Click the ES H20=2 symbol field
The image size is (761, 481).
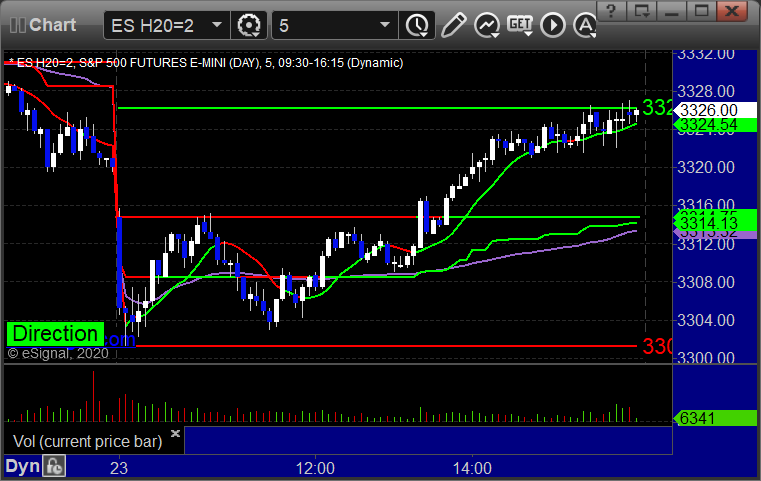(x=158, y=25)
